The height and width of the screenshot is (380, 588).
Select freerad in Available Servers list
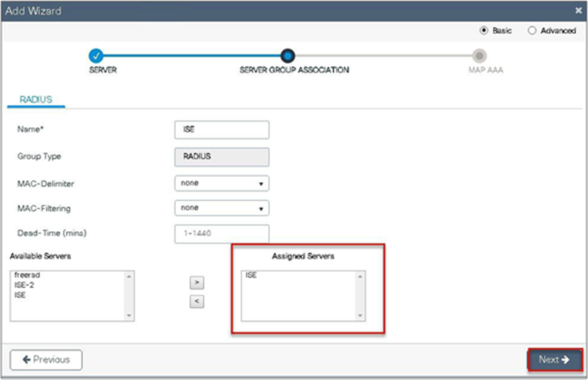pos(27,275)
